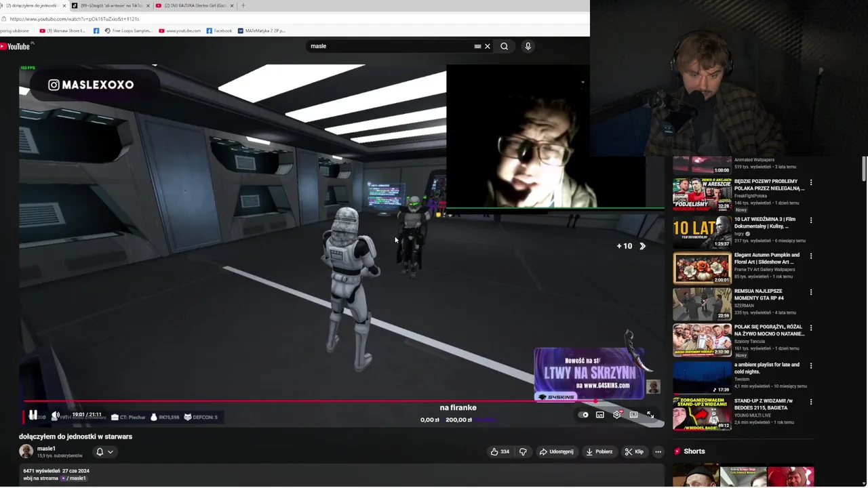Toggle the autoplay switch in the player
The height and width of the screenshot is (488, 868).
(x=584, y=415)
